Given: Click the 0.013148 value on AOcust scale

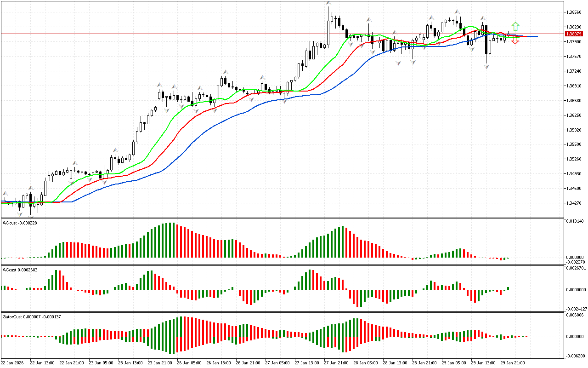Looking at the screenshot, I should point(575,221).
